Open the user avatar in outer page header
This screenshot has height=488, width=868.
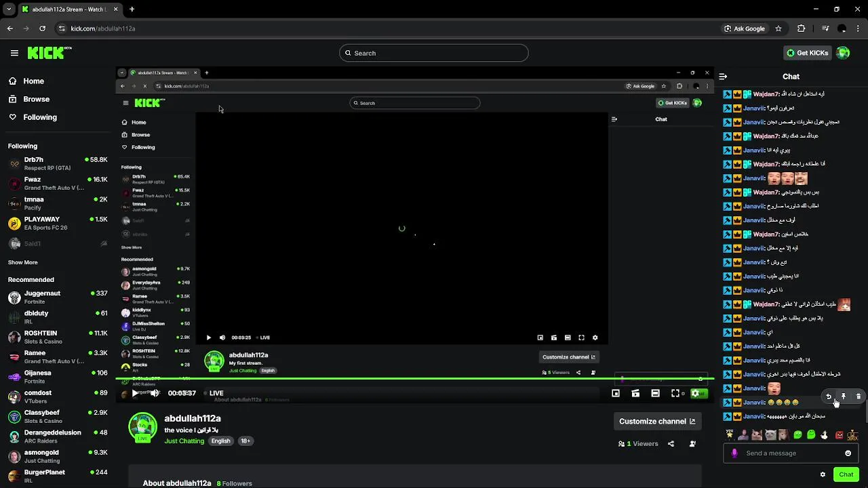[843, 53]
